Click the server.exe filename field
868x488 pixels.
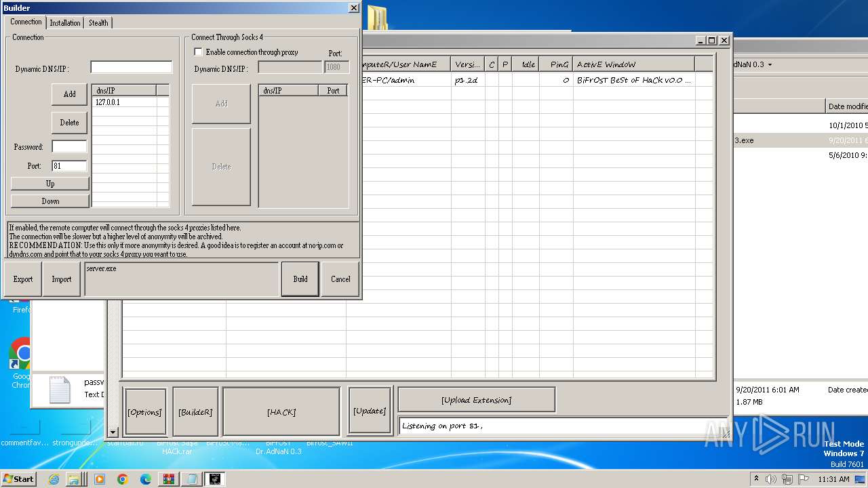click(x=182, y=279)
